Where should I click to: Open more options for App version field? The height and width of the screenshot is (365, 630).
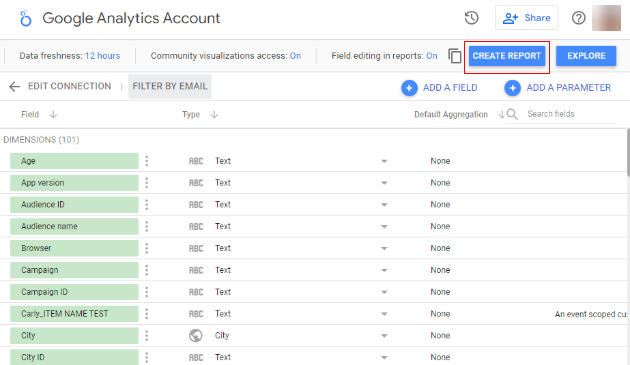point(147,182)
